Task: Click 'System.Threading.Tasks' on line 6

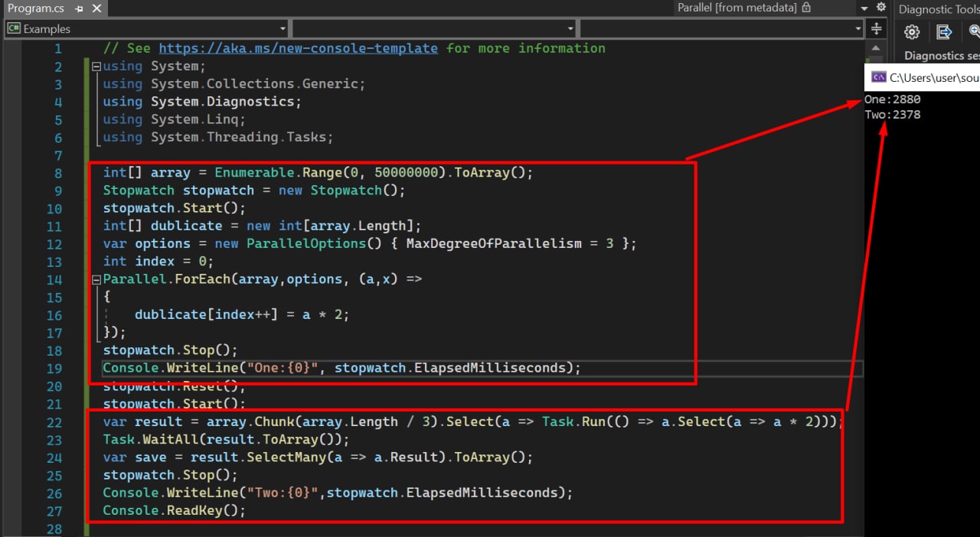Action: pyautogui.click(x=238, y=138)
